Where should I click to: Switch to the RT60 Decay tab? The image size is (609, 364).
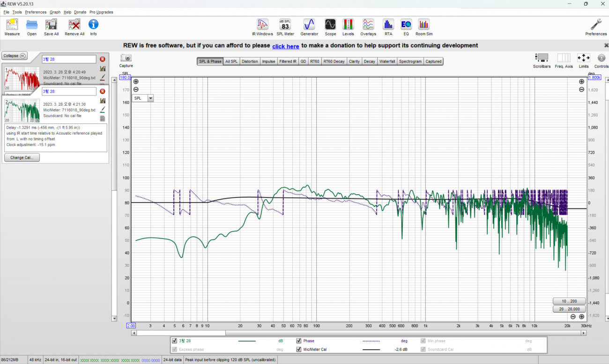pos(334,61)
